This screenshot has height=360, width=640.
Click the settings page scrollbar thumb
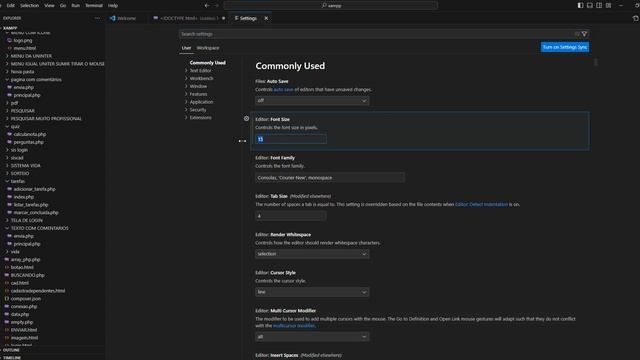[x=596, y=62]
